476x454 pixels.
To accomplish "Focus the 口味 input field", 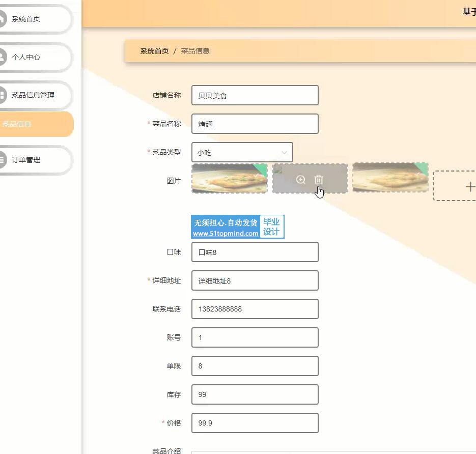I will click(x=255, y=252).
